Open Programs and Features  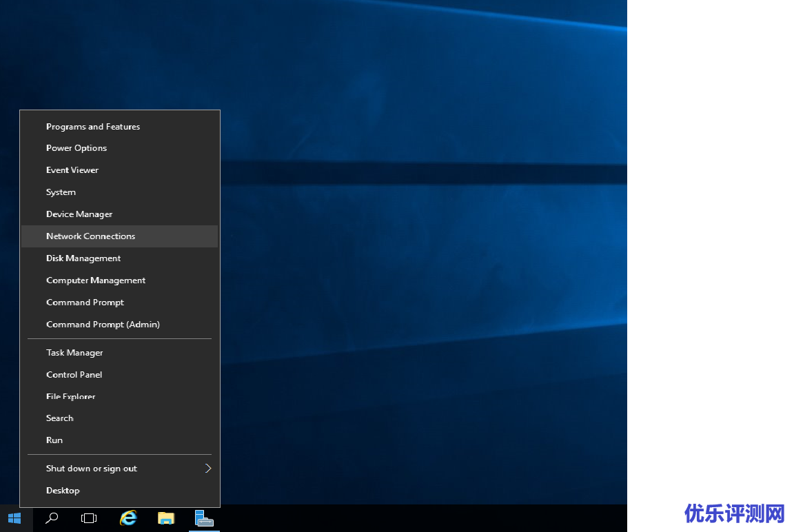(x=93, y=127)
